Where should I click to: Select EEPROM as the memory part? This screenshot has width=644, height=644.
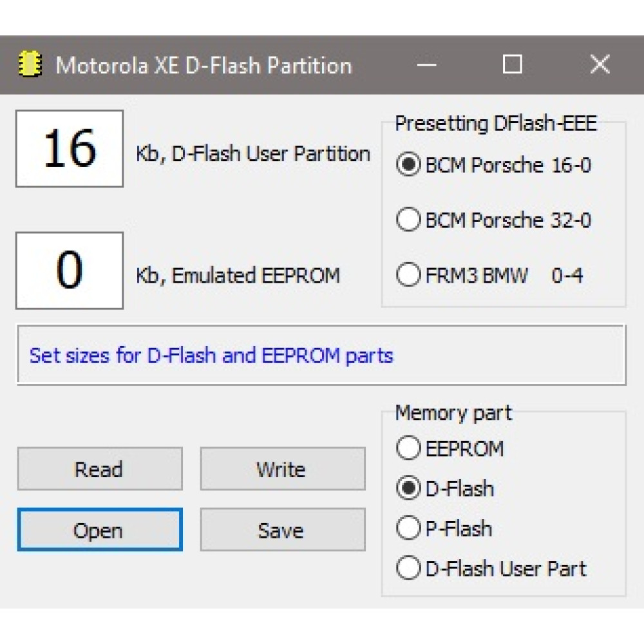pos(450,448)
